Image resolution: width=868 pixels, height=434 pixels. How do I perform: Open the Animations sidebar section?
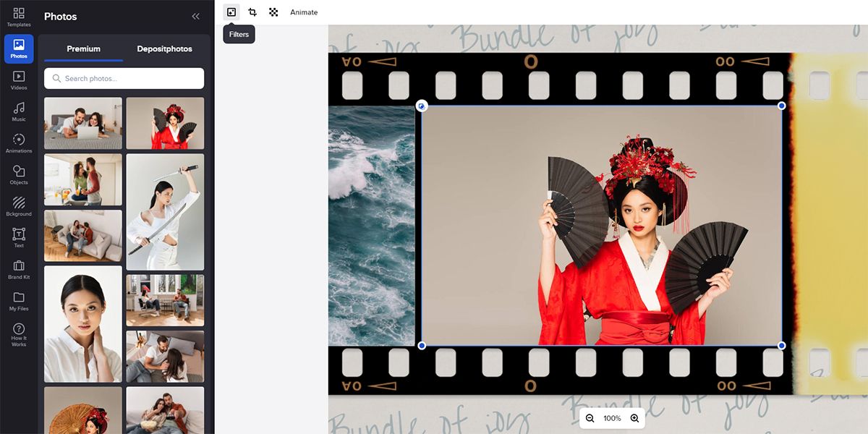pos(19,143)
